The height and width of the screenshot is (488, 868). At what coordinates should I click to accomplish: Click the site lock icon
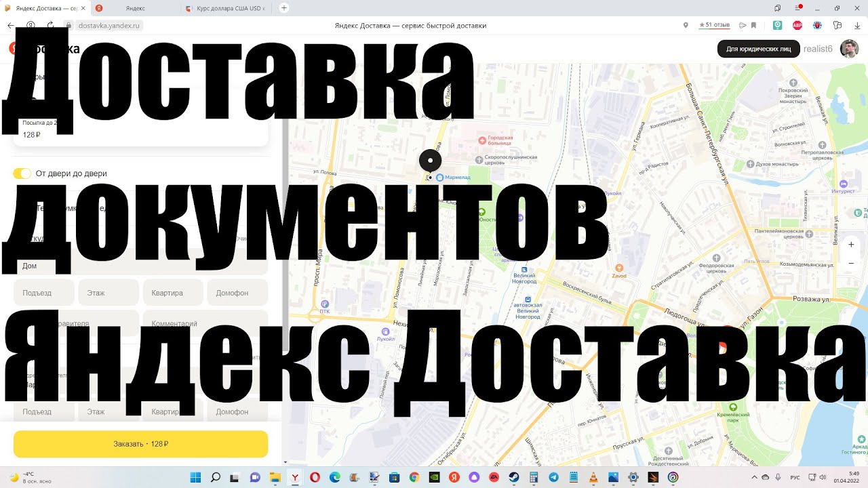tap(68, 26)
